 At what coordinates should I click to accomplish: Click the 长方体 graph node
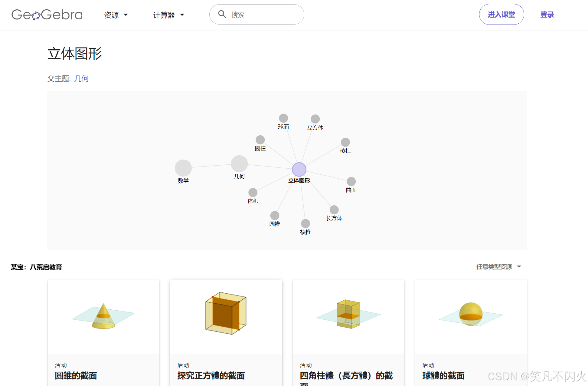[334, 210]
